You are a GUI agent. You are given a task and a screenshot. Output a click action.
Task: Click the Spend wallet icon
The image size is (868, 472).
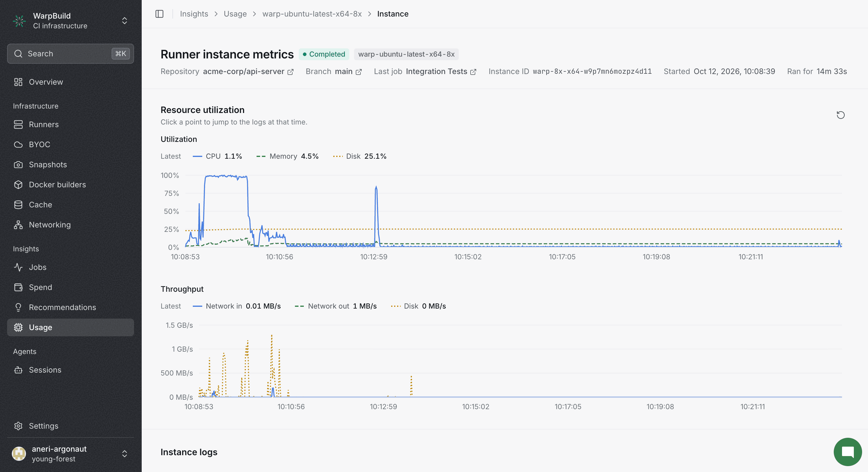[x=18, y=287]
